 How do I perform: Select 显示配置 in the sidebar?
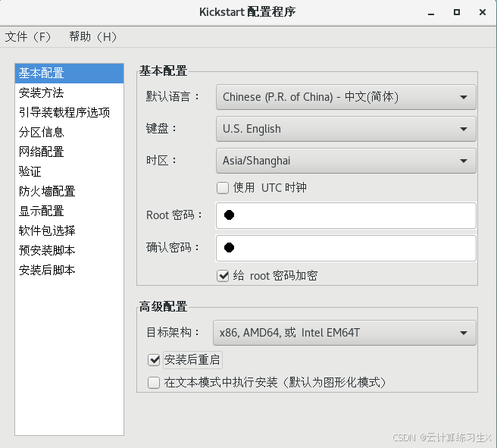69,211
